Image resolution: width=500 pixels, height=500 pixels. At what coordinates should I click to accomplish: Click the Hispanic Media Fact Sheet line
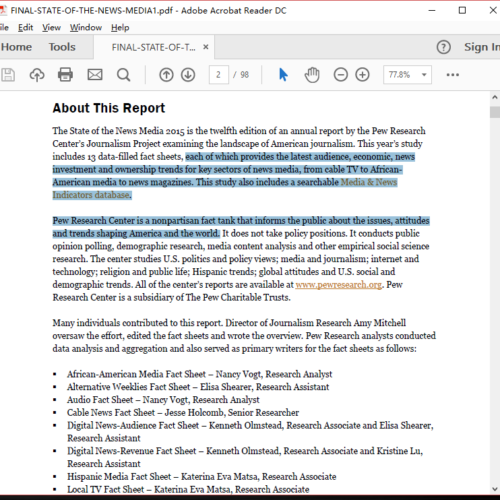201,477
